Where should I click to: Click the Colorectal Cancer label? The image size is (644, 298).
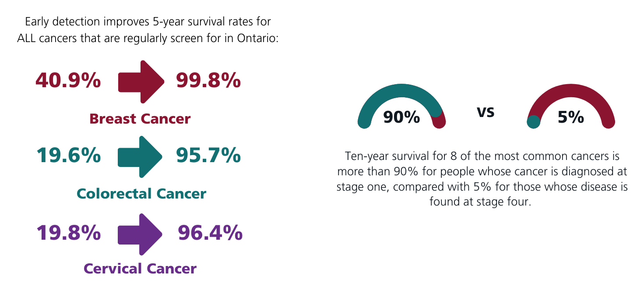pyautogui.click(x=141, y=194)
